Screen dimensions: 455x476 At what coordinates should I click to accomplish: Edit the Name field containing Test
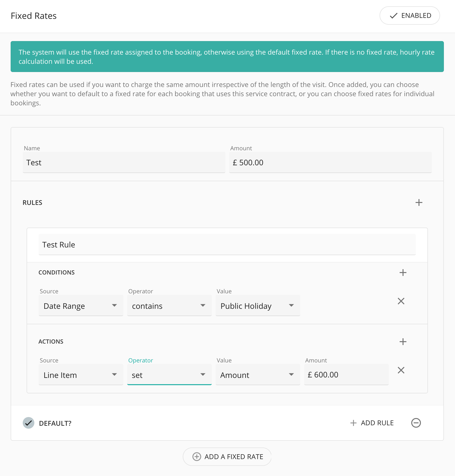pos(124,162)
